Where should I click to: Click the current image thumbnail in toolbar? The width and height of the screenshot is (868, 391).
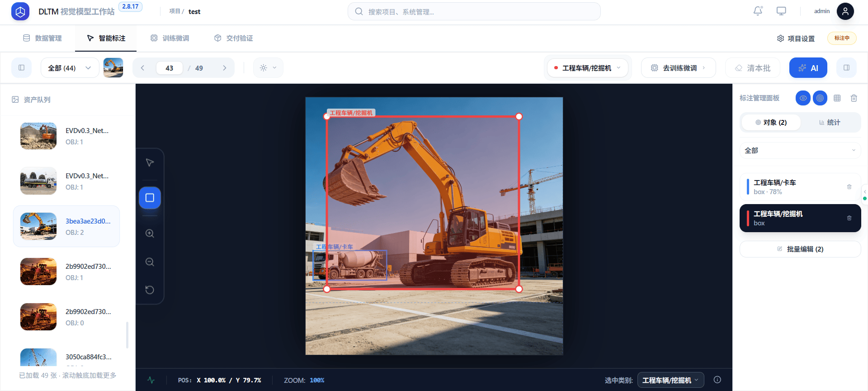(113, 68)
